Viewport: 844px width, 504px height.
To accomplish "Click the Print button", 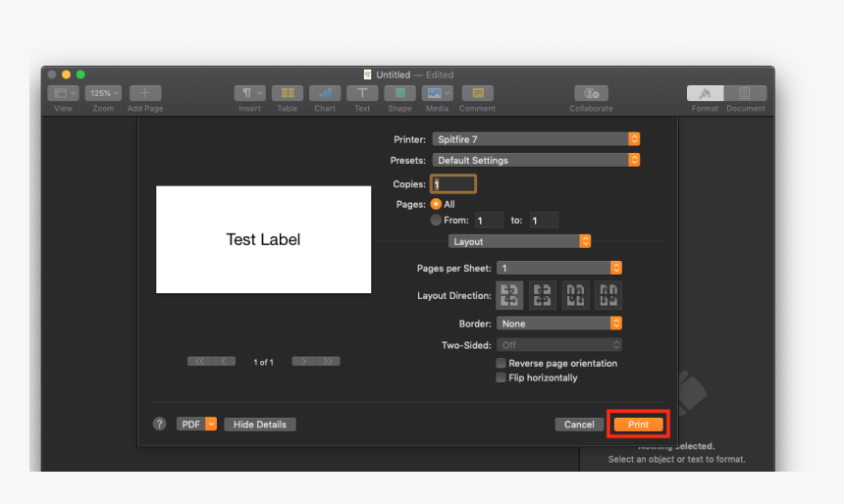I will point(638,425).
